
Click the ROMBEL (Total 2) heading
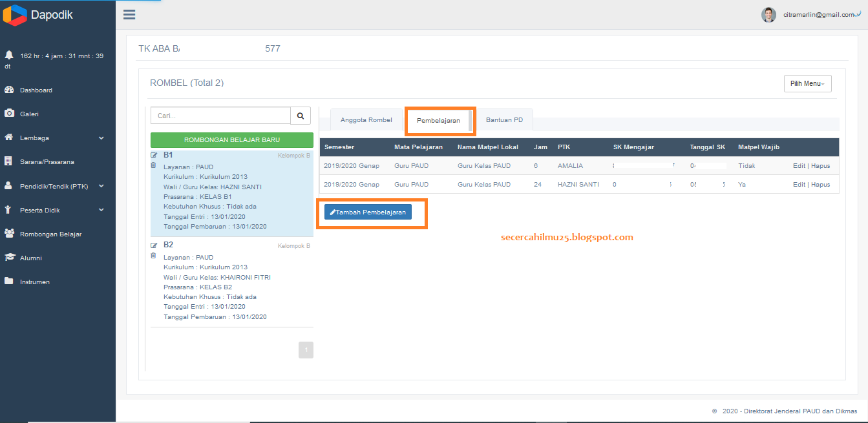(187, 83)
